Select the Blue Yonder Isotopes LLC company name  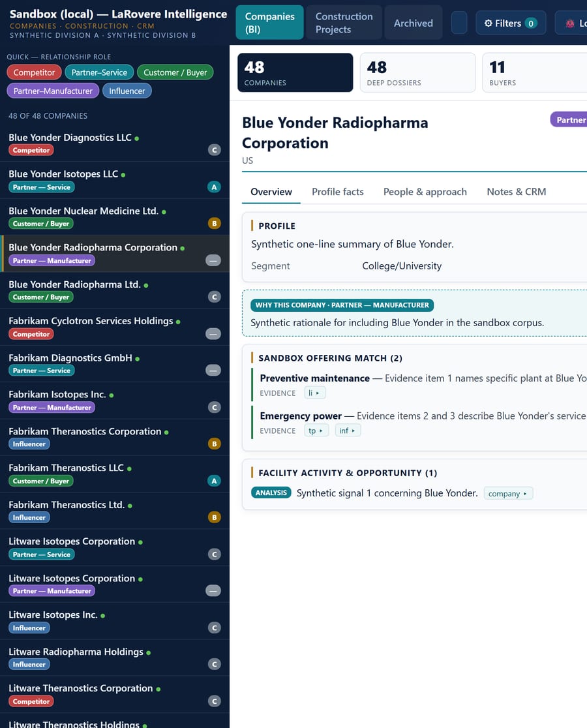click(x=63, y=174)
